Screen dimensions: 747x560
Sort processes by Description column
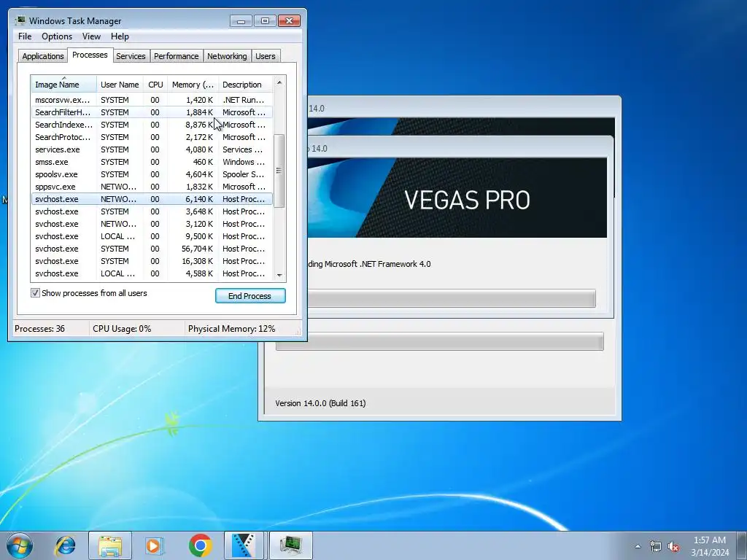pos(245,85)
